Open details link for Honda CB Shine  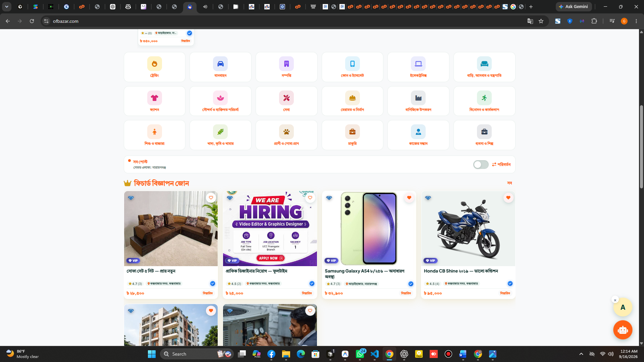point(505,293)
